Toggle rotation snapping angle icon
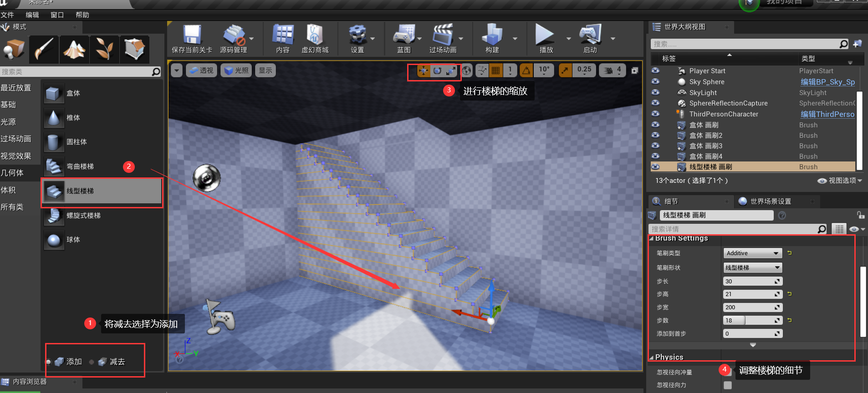Image resolution: width=868 pixels, height=393 pixels. [526, 71]
